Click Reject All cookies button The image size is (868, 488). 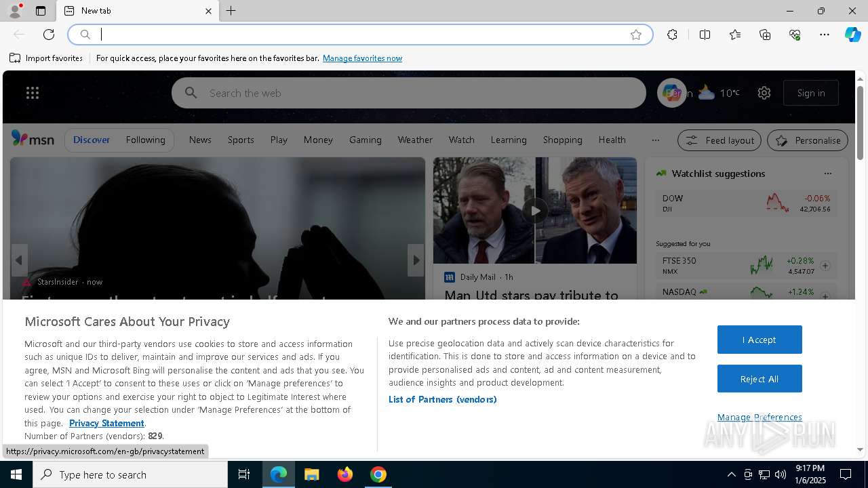coord(759,379)
